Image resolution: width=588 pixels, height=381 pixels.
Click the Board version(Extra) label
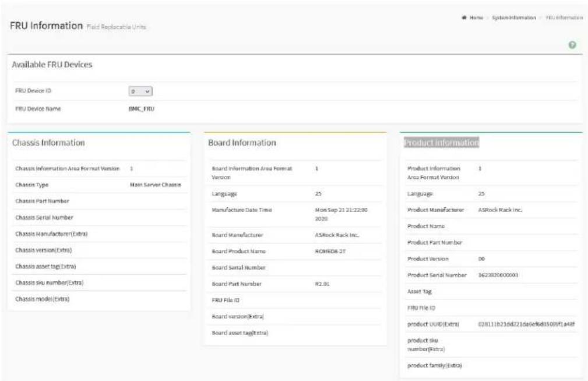(x=238, y=316)
